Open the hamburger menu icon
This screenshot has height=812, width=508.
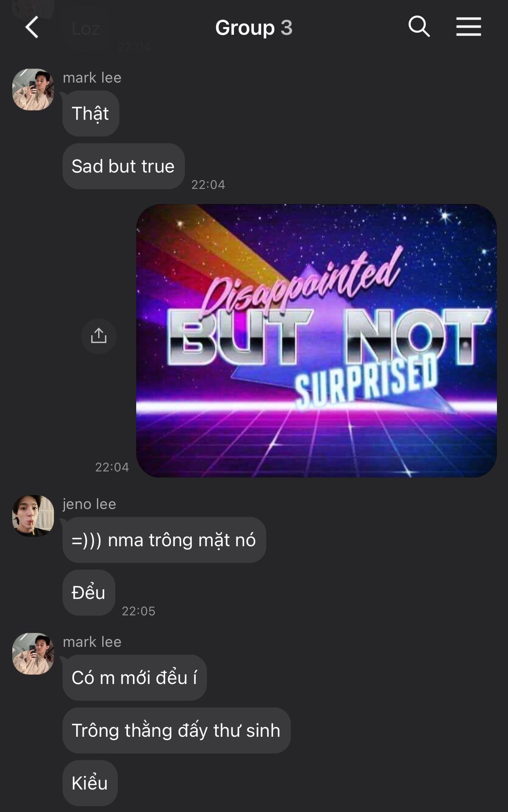pos(469,27)
